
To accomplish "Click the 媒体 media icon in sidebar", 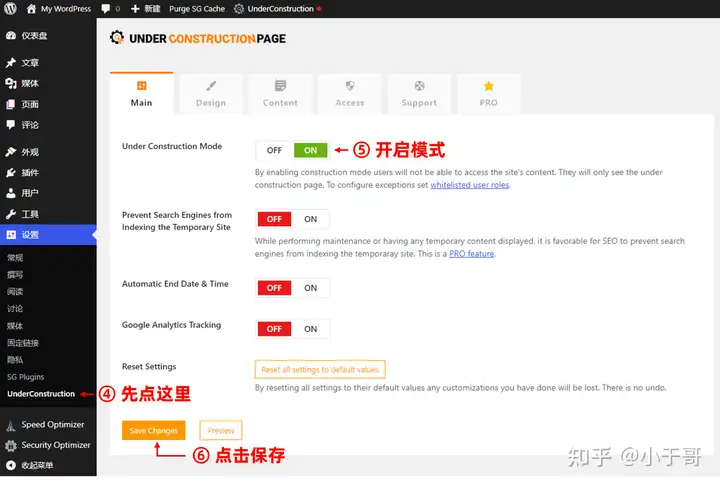I will (x=11, y=83).
